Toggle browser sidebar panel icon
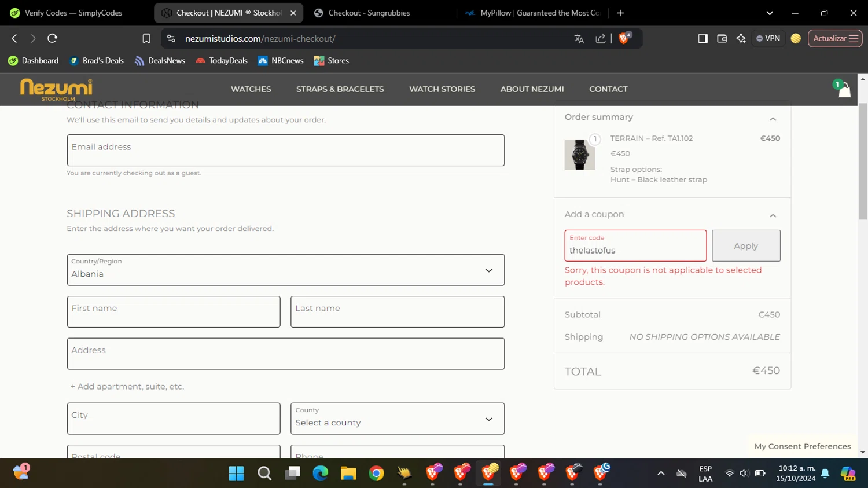 [x=703, y=38]
